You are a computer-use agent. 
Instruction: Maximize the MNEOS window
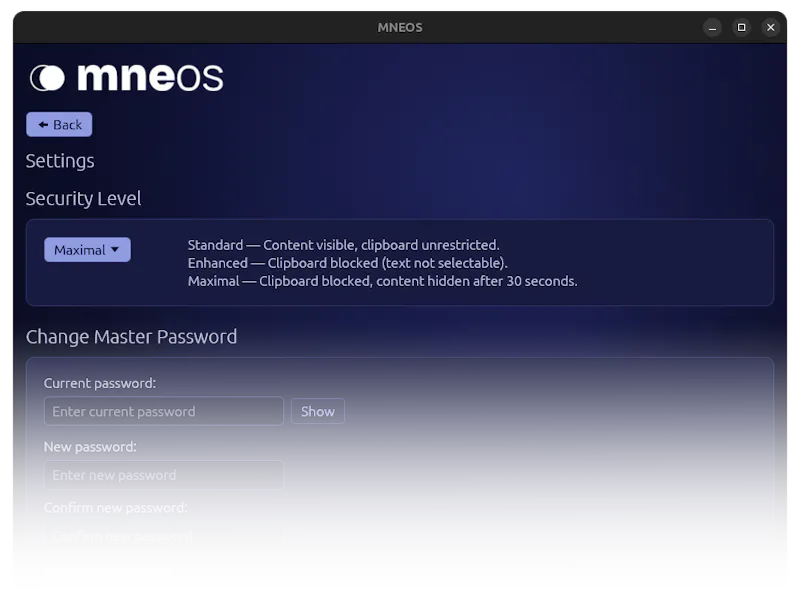pos(741,28)
